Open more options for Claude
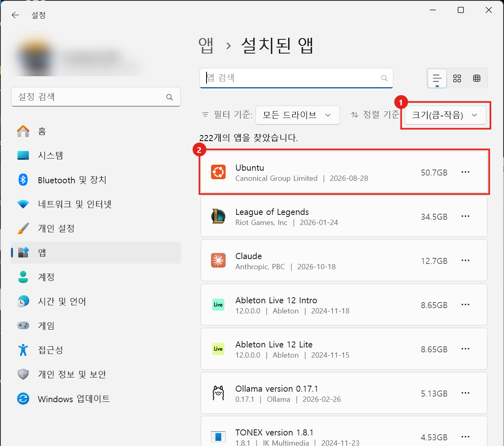 (x=465, y=260)
